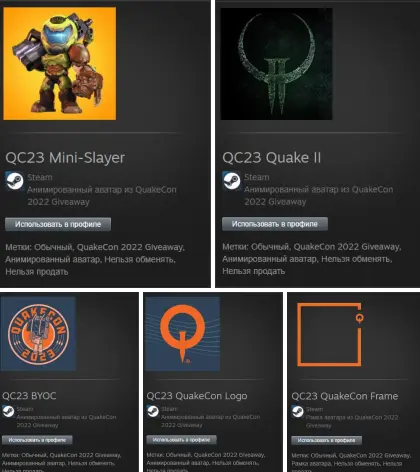Click the QC23 QuakeCon Frame item title
This screenshot has width=420, height=472.
345,396
